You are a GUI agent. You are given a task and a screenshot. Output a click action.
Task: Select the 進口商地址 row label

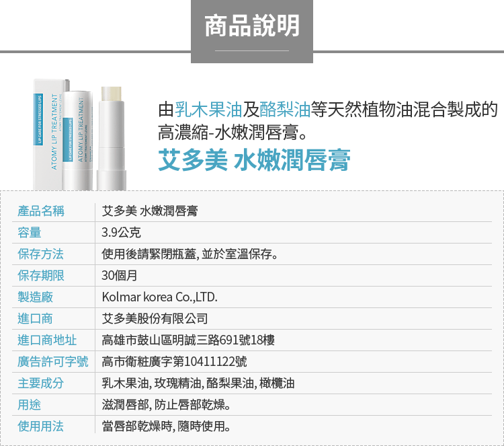click(x=47, y=340)
